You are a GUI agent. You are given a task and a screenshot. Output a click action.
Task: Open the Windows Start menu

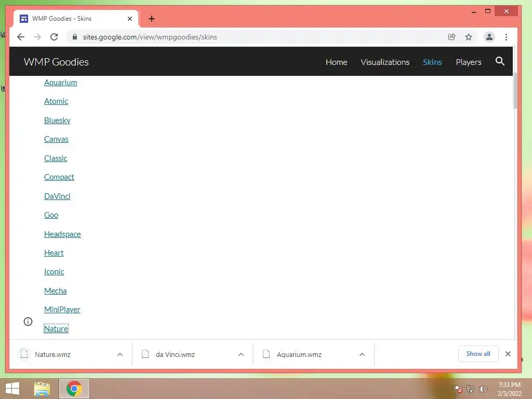pos(12,389)
